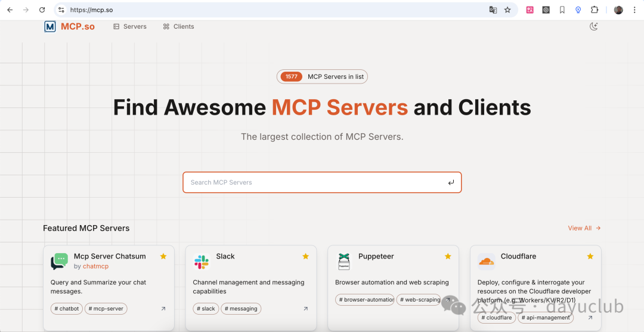Click the star on Puppeteer card
The image size is (644, 332).
click(448, 256)
